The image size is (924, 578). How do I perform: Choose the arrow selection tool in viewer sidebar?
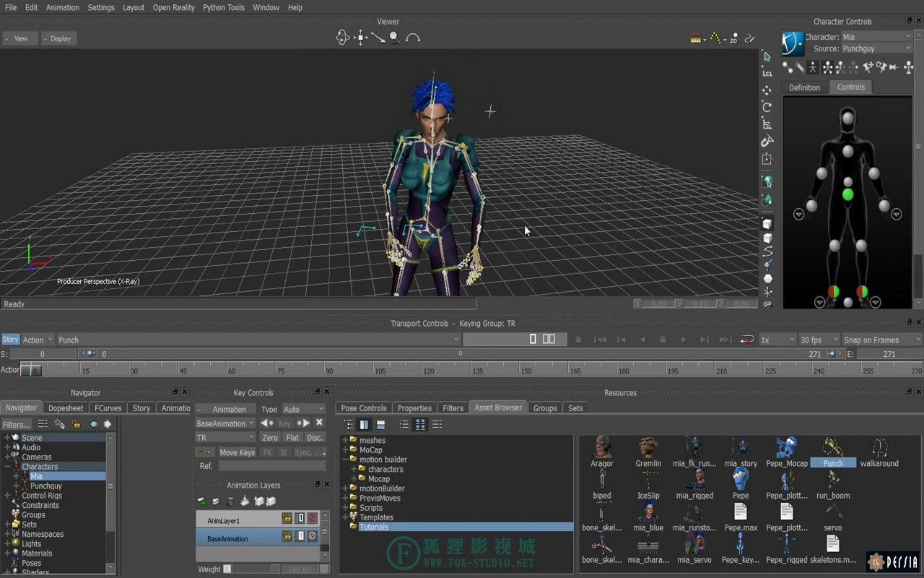[x=767, y=56]
